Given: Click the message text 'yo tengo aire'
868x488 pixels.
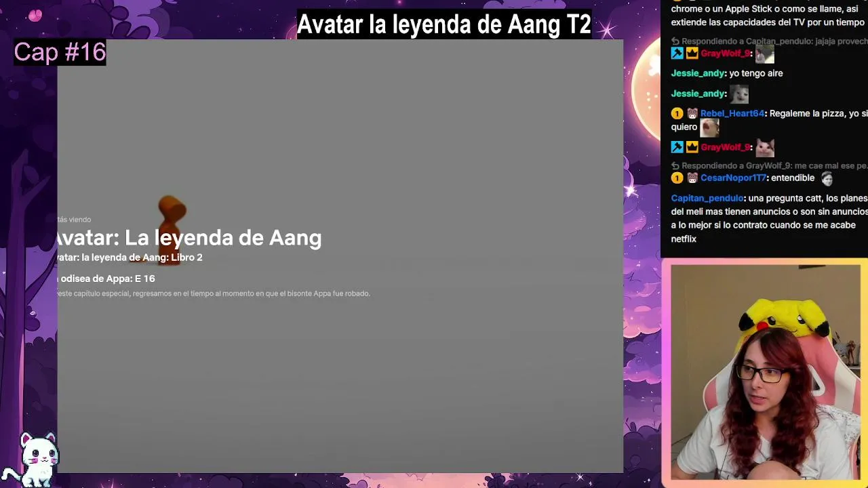Looking at the screenshot, I should tap(755, 73).
